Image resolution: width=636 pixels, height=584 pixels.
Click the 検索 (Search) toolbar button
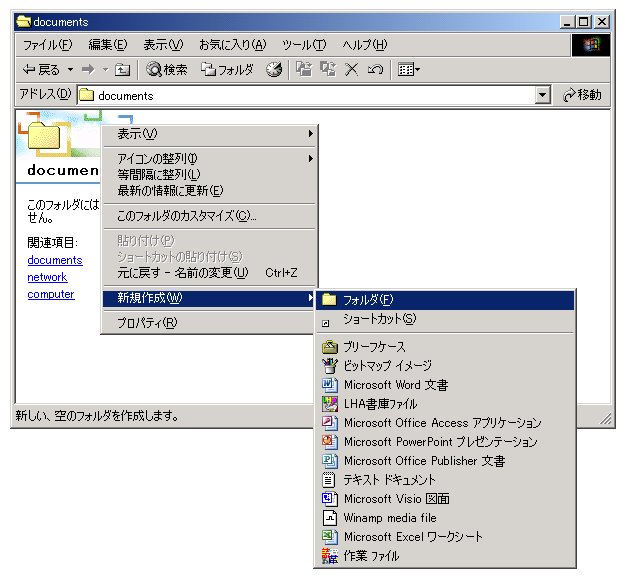click(x=167, y=69)
